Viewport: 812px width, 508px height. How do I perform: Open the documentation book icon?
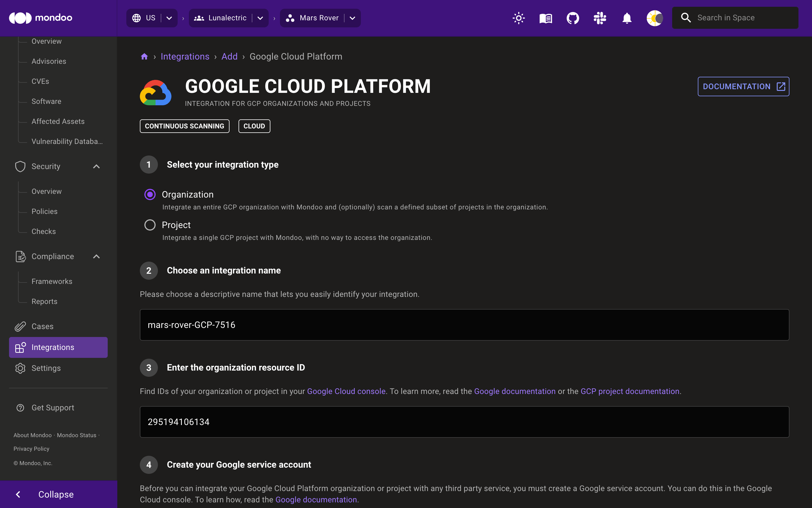(546, 18)
